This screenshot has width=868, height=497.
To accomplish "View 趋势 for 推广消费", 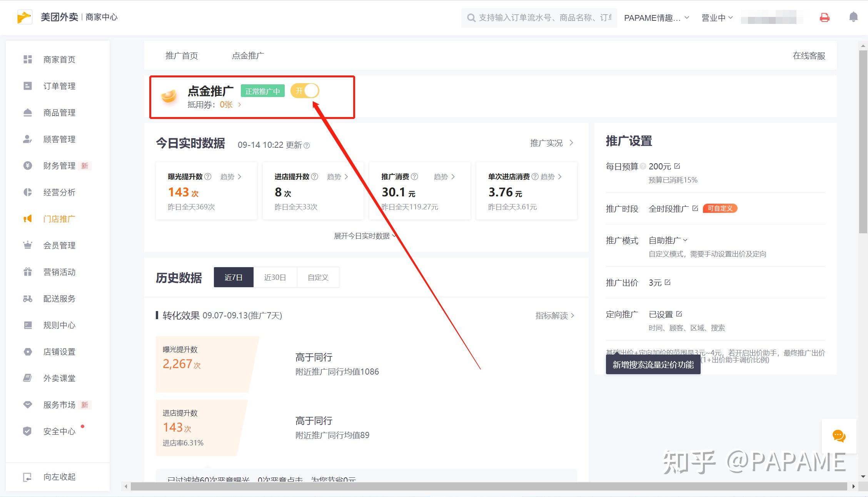I will tap(444, 177).
